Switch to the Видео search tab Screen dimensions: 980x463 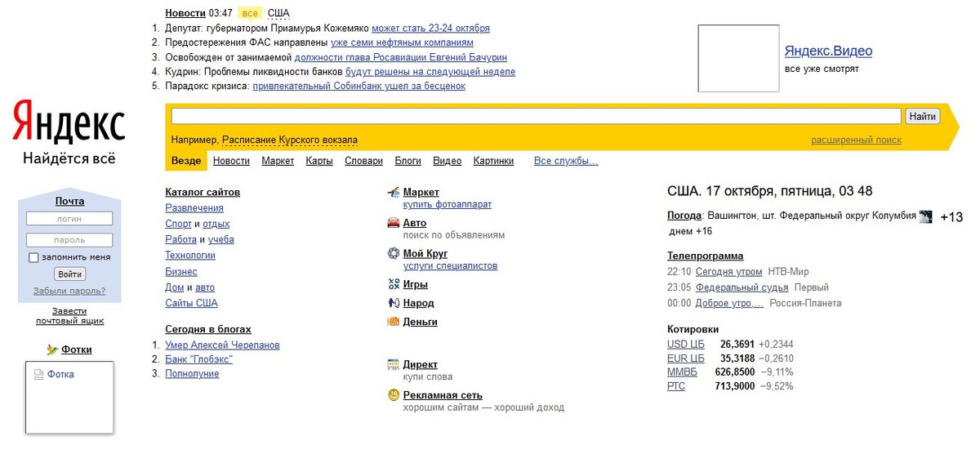coord(448,161)
